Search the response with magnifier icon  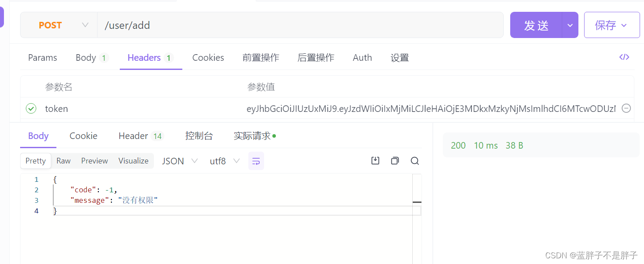(x=415, y=161)
